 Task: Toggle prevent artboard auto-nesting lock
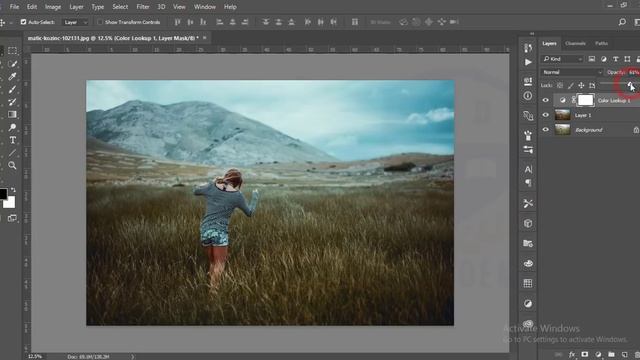click(x=592, y=85)
